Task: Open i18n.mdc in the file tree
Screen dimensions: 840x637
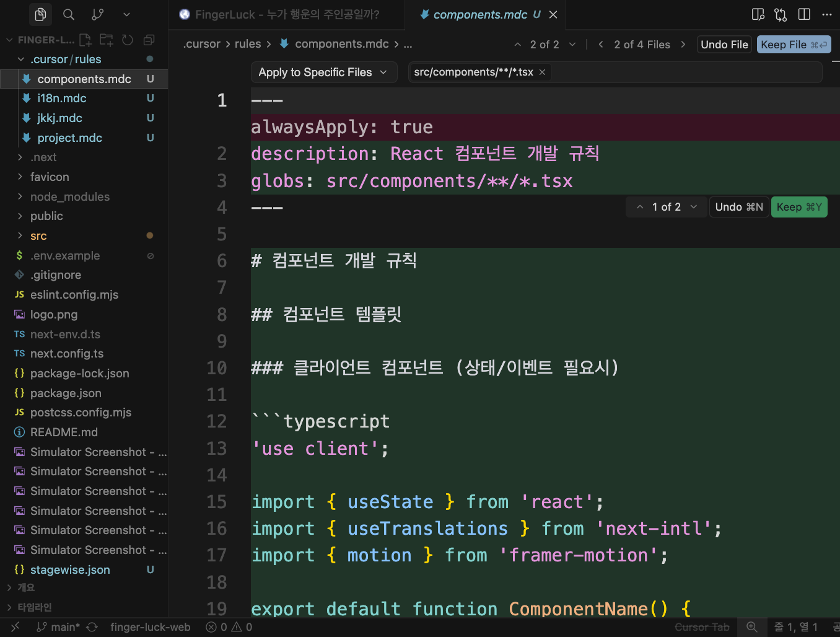Action: click(61, 99)
